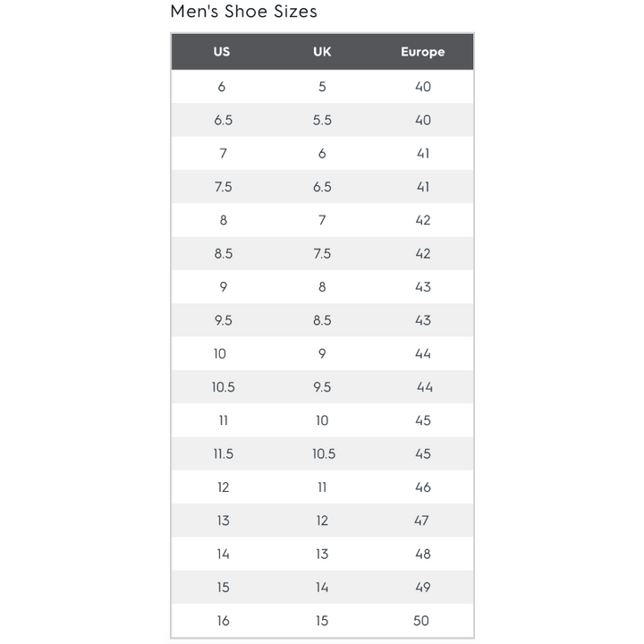
Task: Click US size 7.5 cell
Action: (x=223, y=187)
